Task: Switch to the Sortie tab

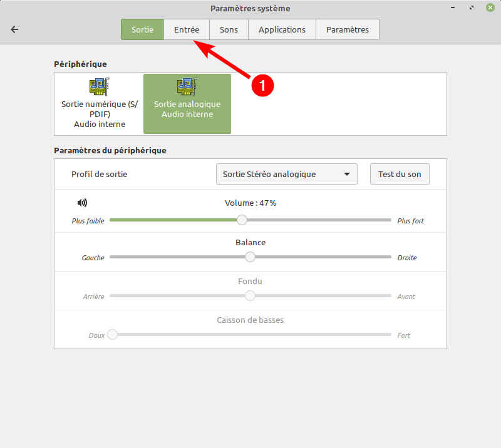Action: [143, 29]
